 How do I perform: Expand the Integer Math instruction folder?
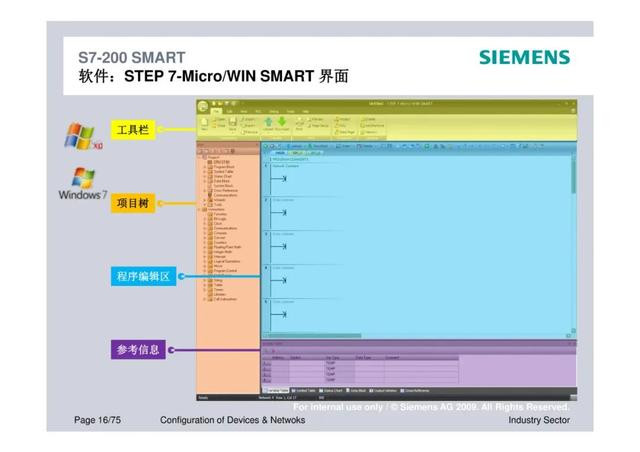(x=204, y=252)
